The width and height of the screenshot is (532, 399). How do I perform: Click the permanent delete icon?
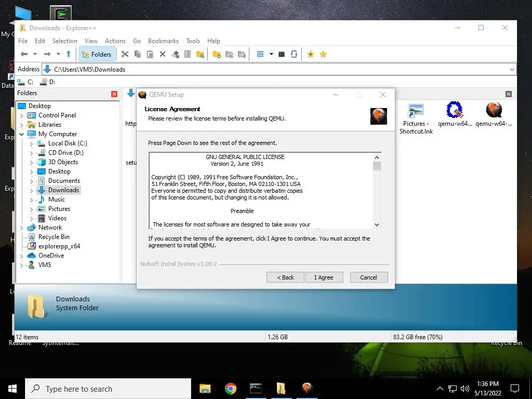[175, 54]
